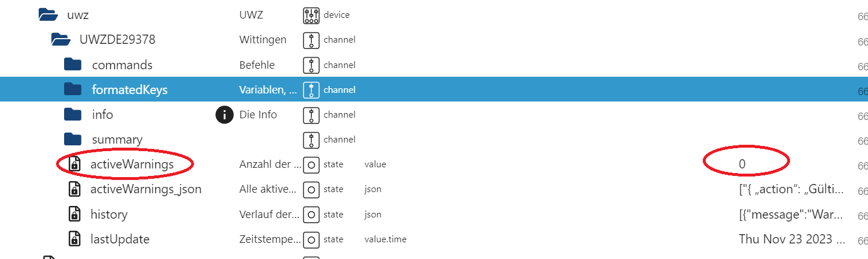Select the activeWarnings state
Viewport: 868px width, 259px height.
pyautogui.click(x=132, y=164)
